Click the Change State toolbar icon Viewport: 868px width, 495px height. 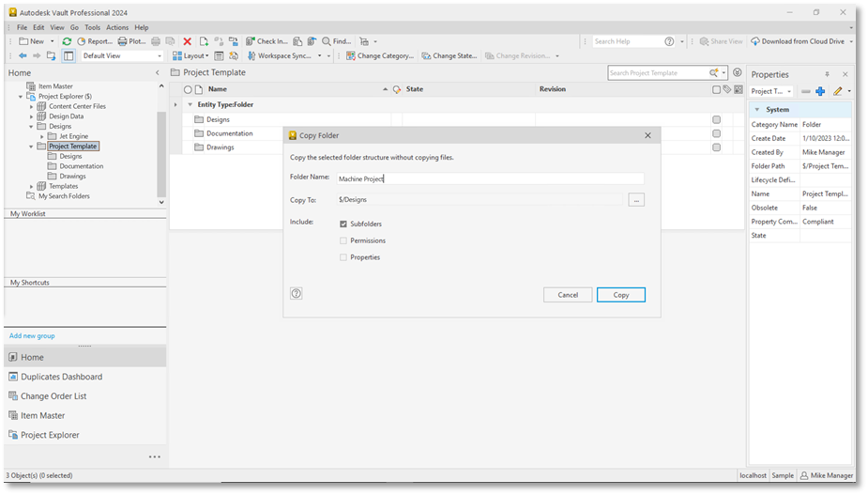426,56
